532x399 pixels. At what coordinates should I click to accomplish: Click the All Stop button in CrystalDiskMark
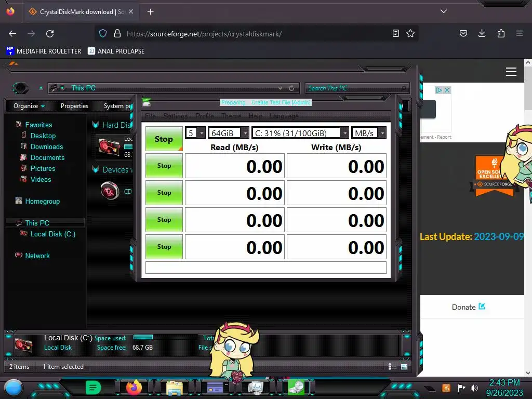coord(164,139)
